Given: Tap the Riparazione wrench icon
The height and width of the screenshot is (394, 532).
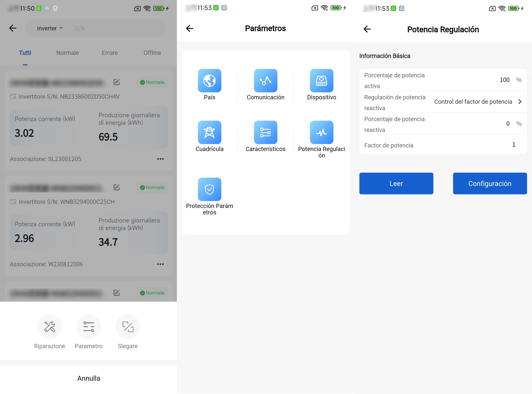Looking at the screenshot, I should coord(50,327).
